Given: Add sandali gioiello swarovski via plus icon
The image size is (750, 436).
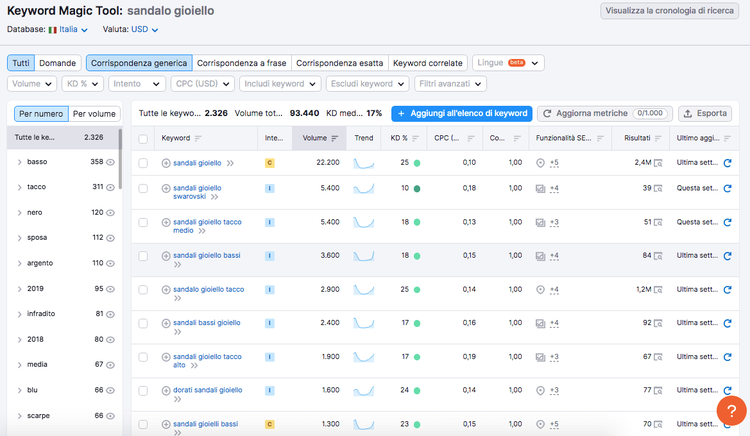Looking at the screenshot, I should coord(166,188).
